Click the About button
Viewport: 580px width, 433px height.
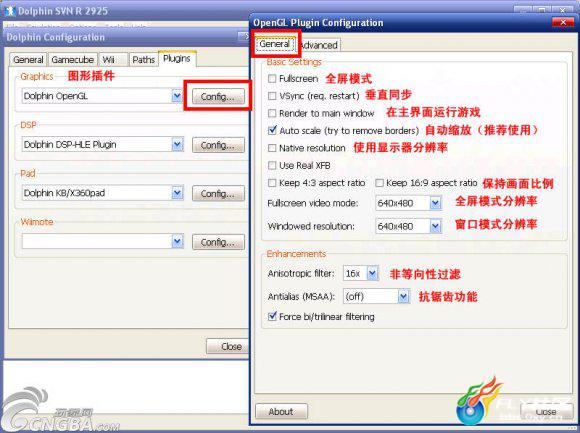281,411
